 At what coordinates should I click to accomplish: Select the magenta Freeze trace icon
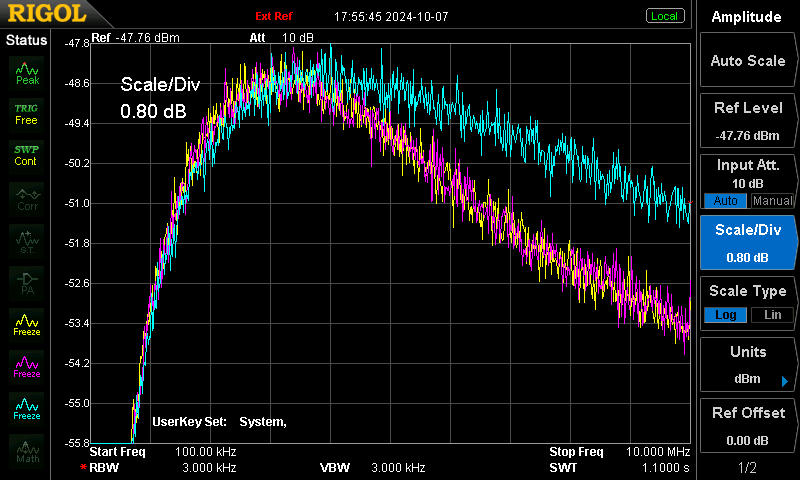pyautogui.click(x=27, y=367)
